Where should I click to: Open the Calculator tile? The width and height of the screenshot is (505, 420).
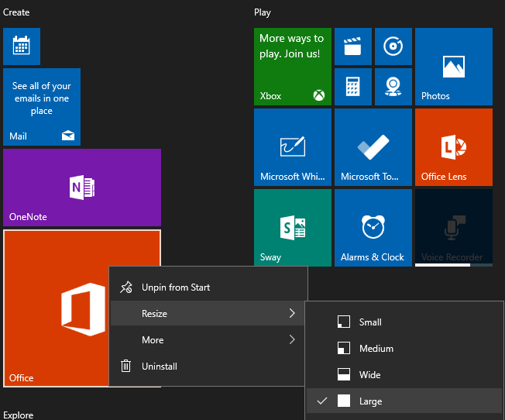pos(353,86)
